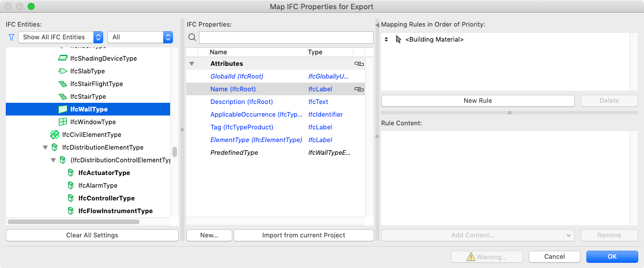Select the ApplicableOccurrence property row
This screenshot has height=268, width=644.
point(276,115)
